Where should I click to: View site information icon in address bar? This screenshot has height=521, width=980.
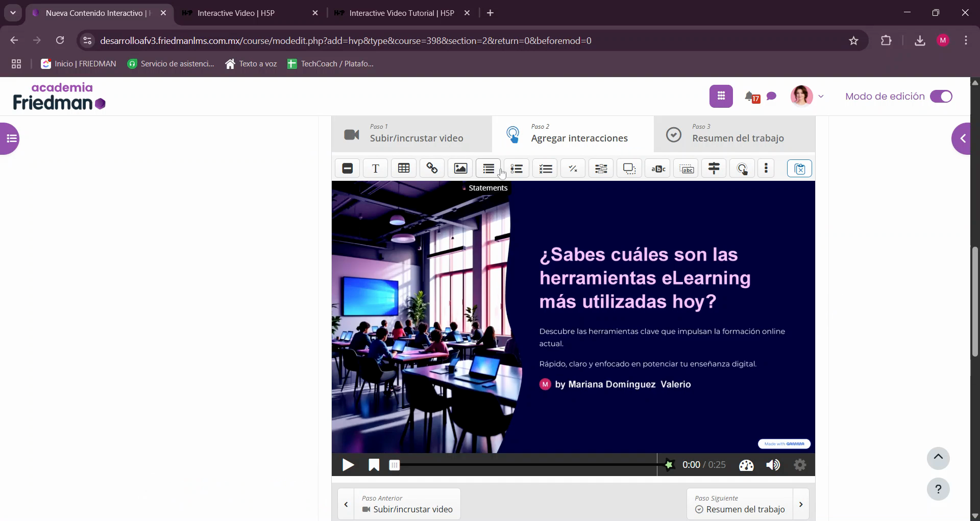[x=87, y=41]
